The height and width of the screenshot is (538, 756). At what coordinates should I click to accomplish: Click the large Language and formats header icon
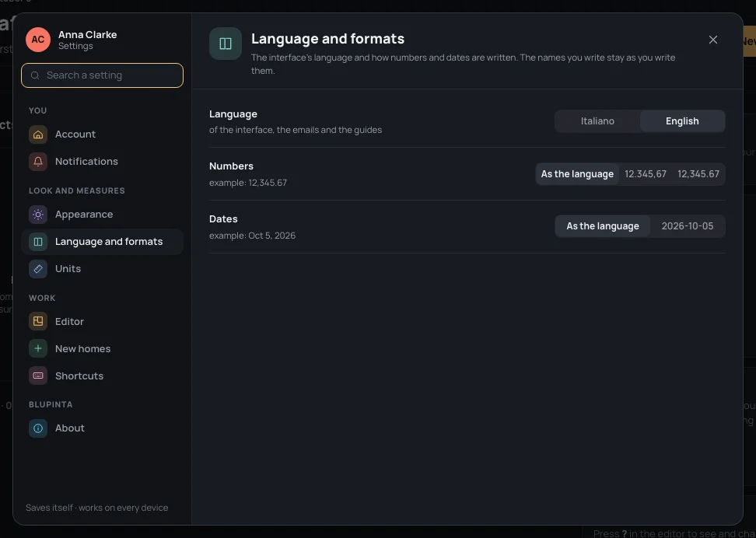(x=226, y=44)
